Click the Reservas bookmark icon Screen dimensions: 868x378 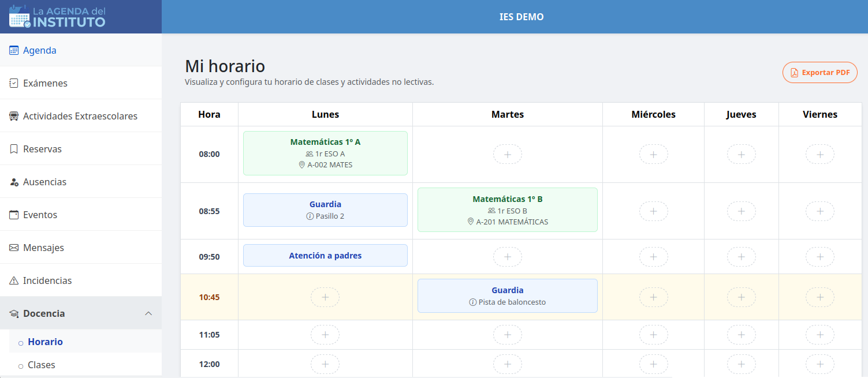pos(14,149)
